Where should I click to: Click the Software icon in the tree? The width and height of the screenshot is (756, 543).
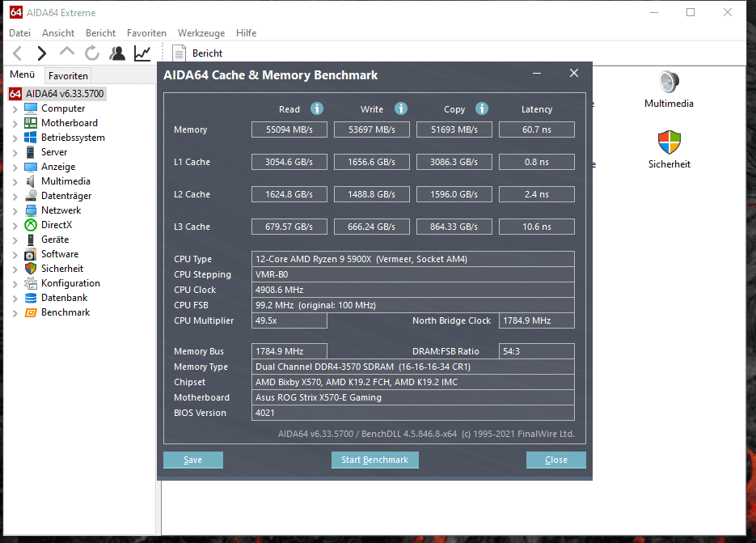click(x=31, y=254)
